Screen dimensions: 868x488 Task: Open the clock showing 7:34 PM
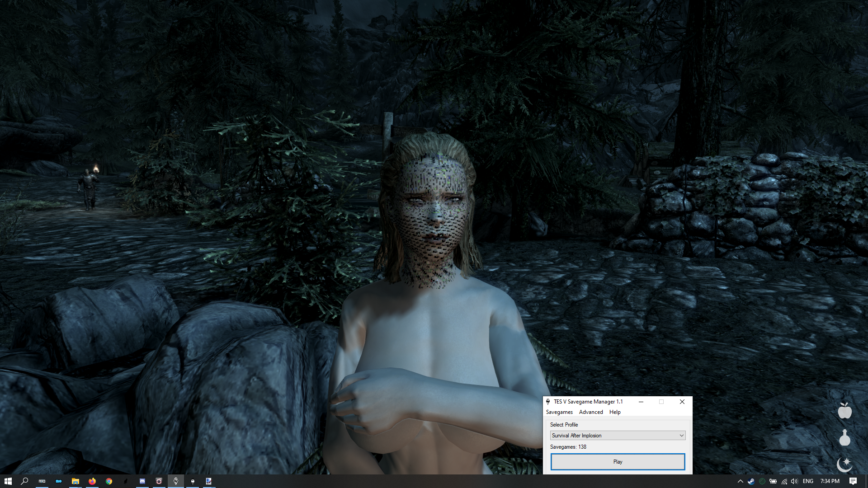(830, 481)
